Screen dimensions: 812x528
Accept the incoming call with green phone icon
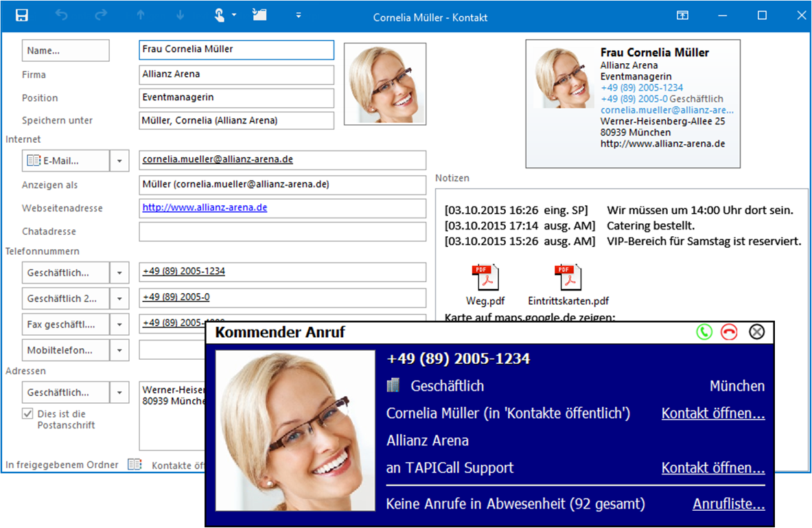coord(704,332)
